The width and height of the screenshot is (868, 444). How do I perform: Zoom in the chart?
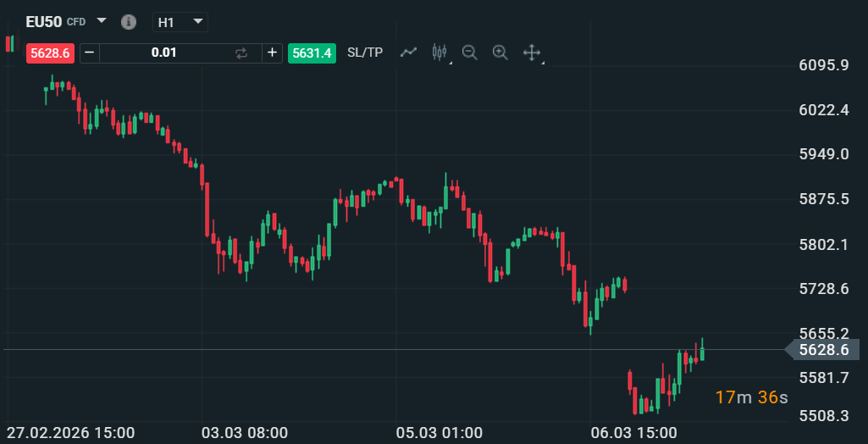pos(500,53)
